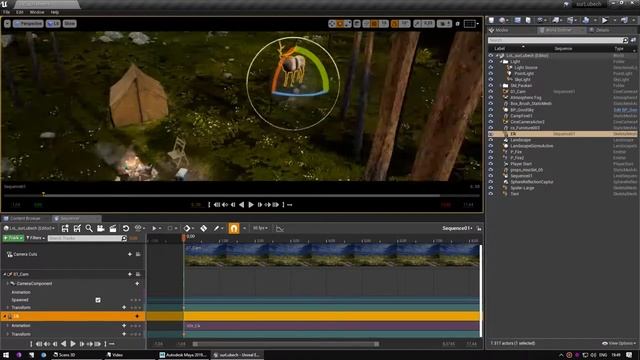Image resolution: width=640 pixels, height=360 pixels.
Task: Click the Camera Cuts 01_Cam thumbnail strip
Action: pyautogui.click(x=332, y=255)
